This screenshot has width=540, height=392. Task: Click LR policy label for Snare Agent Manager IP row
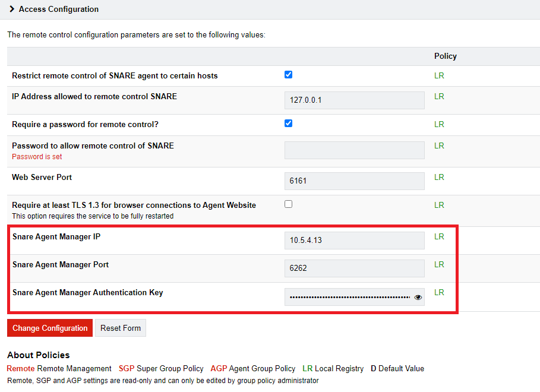click(439, 236)
